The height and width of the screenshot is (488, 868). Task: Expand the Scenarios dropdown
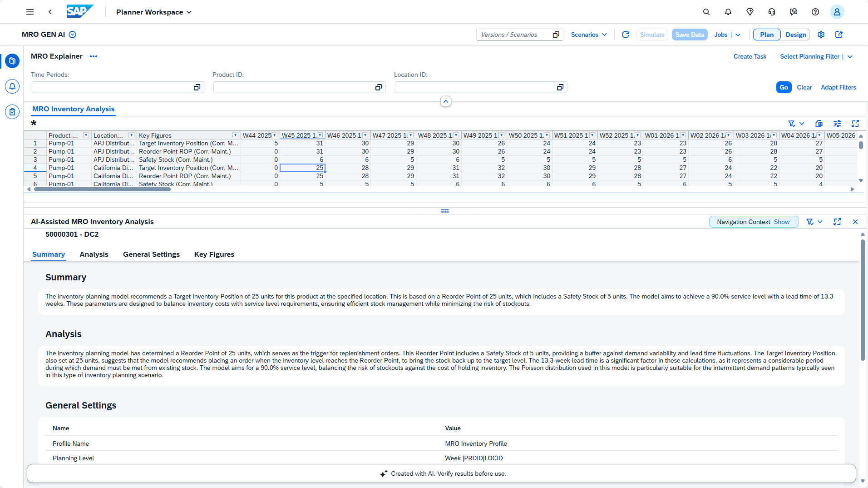pos(589,35)
